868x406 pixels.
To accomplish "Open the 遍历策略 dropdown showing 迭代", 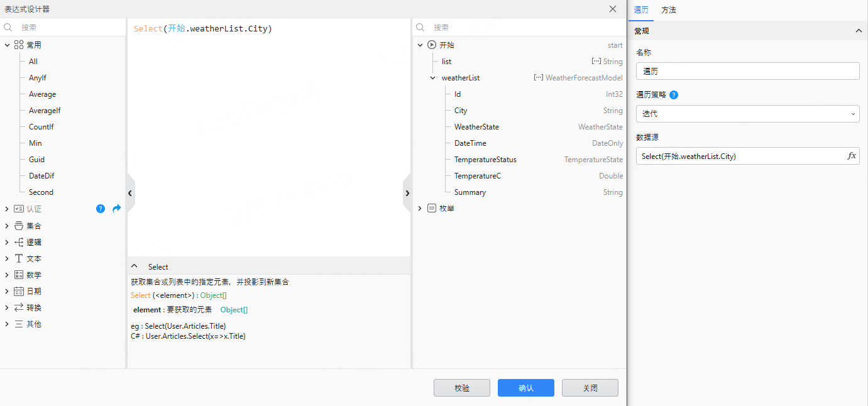I will [x=747, y=114].
